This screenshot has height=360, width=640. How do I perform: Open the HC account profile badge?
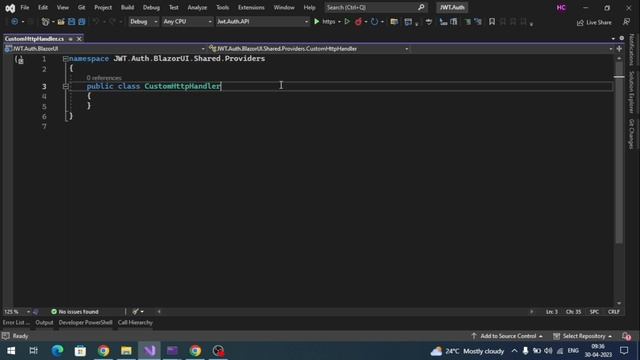(x=561, y=8)
